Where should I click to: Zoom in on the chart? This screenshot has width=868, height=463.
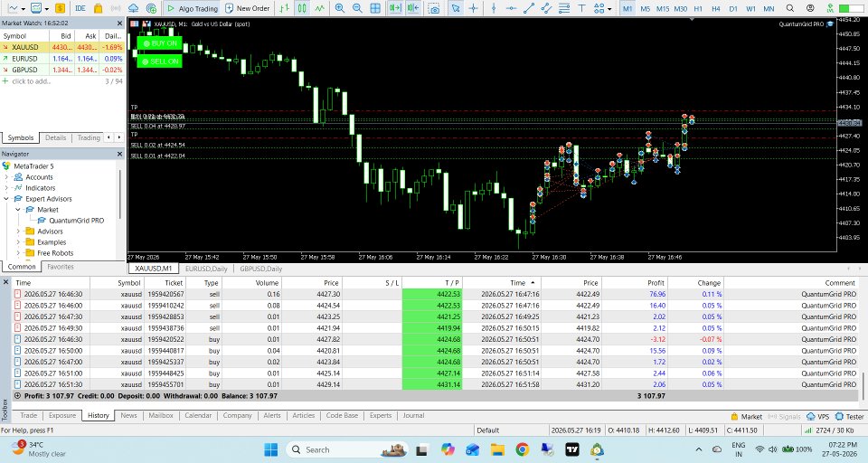click(340, 8)
